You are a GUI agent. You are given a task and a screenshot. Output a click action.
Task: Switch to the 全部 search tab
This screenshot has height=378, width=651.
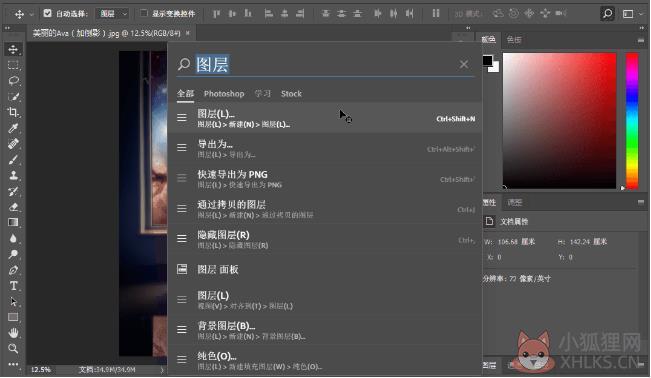click(185, 93)
